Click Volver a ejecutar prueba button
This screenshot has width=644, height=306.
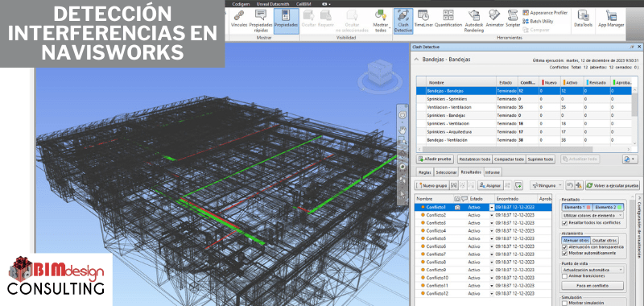tap(613, 186)
